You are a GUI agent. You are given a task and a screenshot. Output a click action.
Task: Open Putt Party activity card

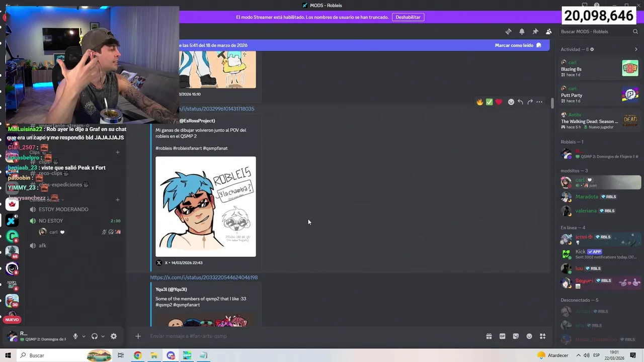coord(599,95)
